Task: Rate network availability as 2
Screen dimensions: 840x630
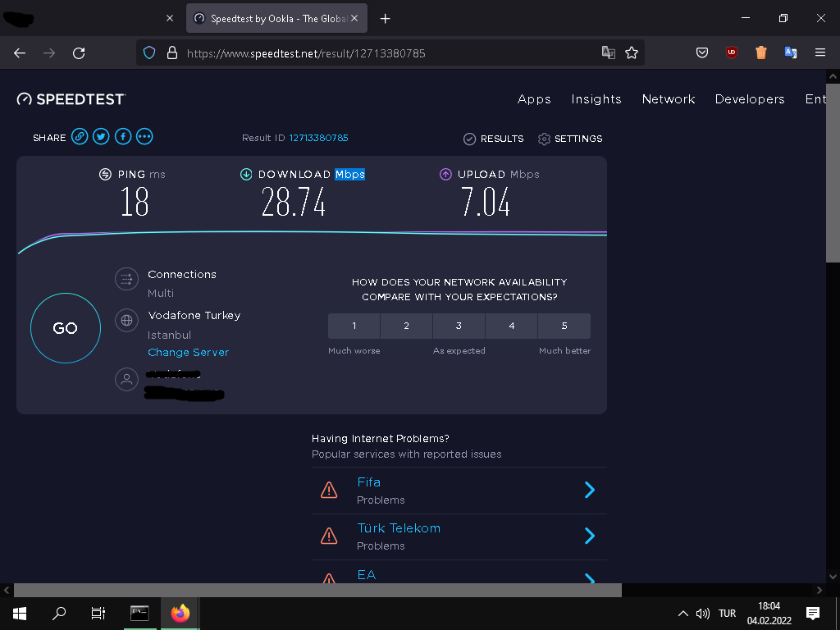Action: click(x=407, y=326)
